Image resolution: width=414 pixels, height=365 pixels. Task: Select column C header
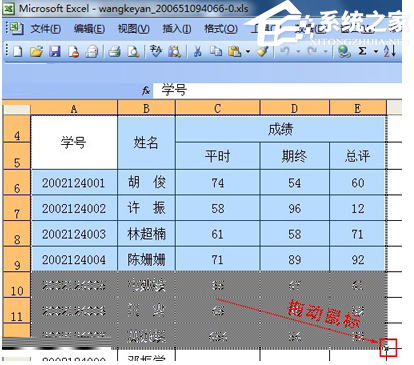pos(217,109)
